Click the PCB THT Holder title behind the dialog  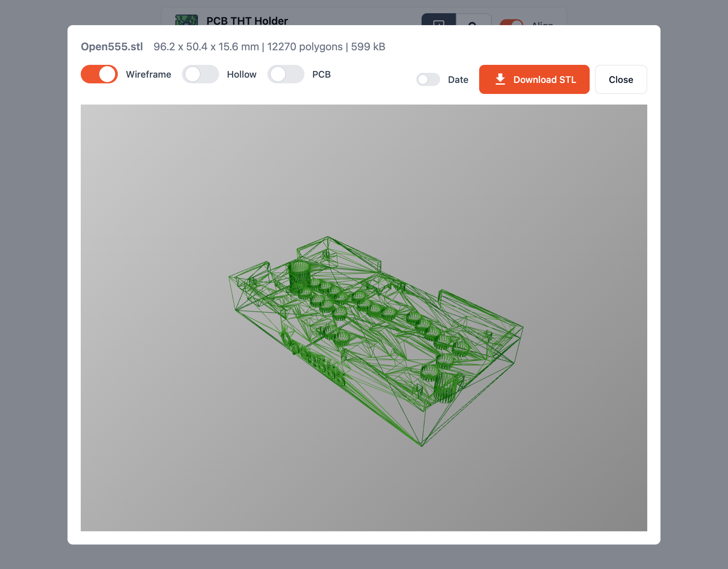pyautogui.click(x=247, y=21)
